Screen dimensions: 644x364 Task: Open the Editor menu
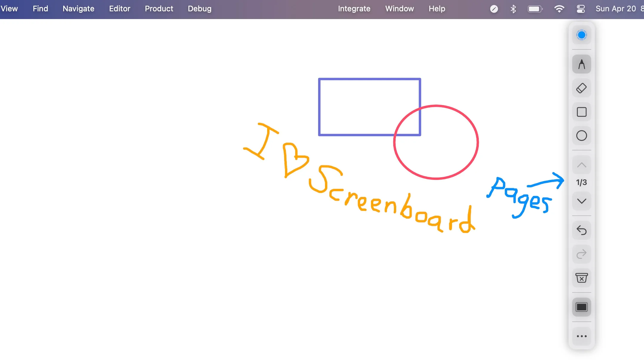[120, 9]
